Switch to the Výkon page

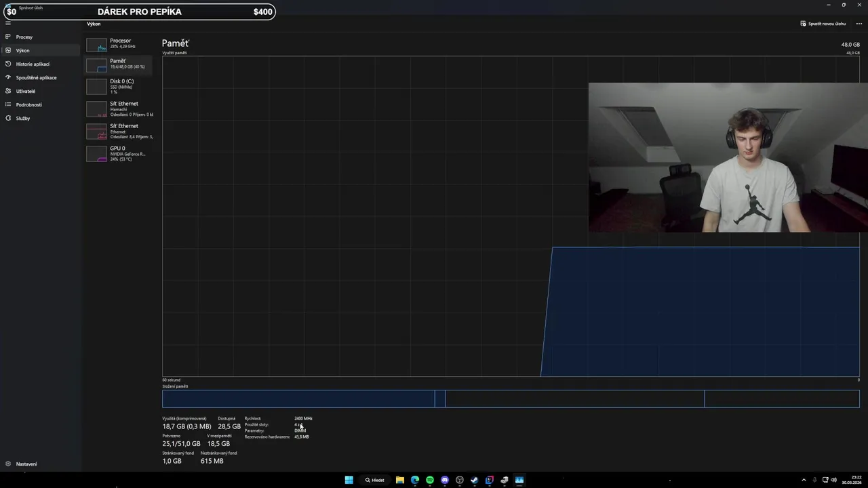39,50
